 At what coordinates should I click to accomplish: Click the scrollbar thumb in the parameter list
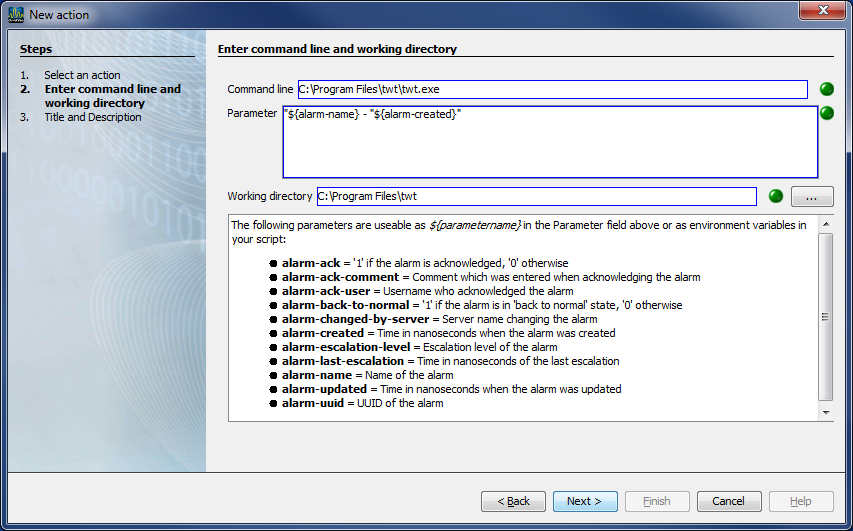coord(825,316)
